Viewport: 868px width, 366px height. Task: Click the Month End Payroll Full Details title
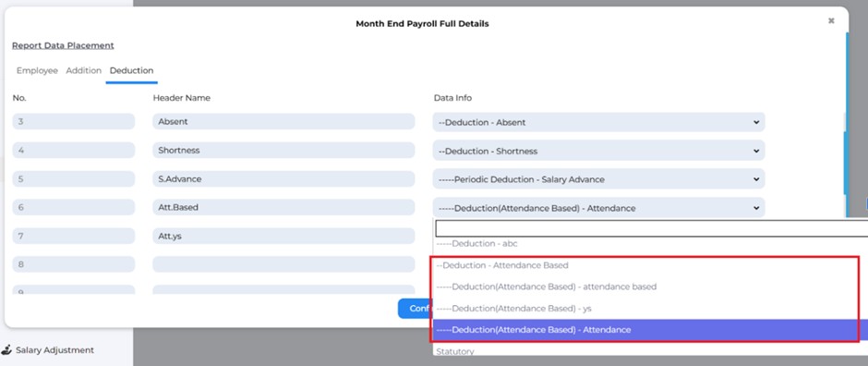(422, 24)
